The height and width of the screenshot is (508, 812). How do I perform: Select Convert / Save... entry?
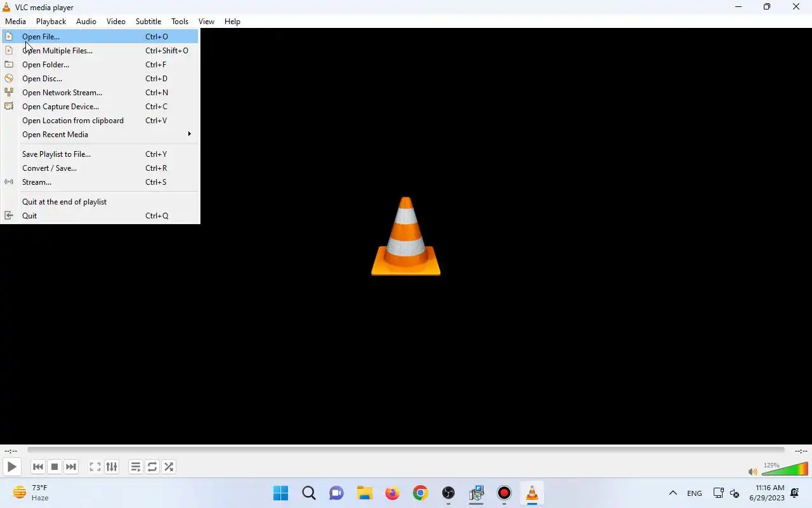click(x=100, y=168)
